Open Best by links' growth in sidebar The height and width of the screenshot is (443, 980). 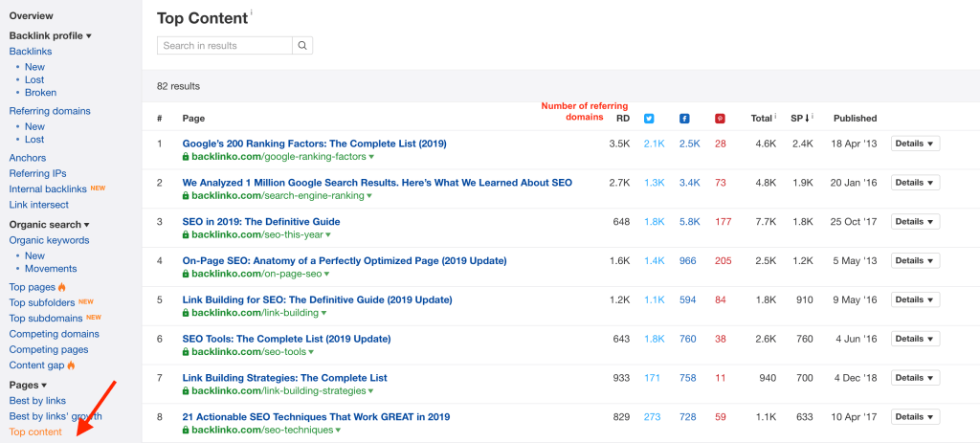click(56, 416)
